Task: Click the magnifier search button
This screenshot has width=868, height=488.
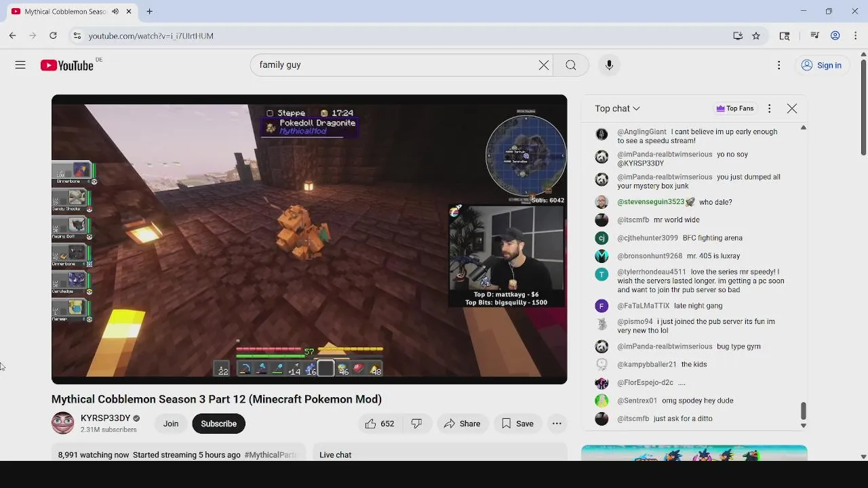Action: point(571,65)
